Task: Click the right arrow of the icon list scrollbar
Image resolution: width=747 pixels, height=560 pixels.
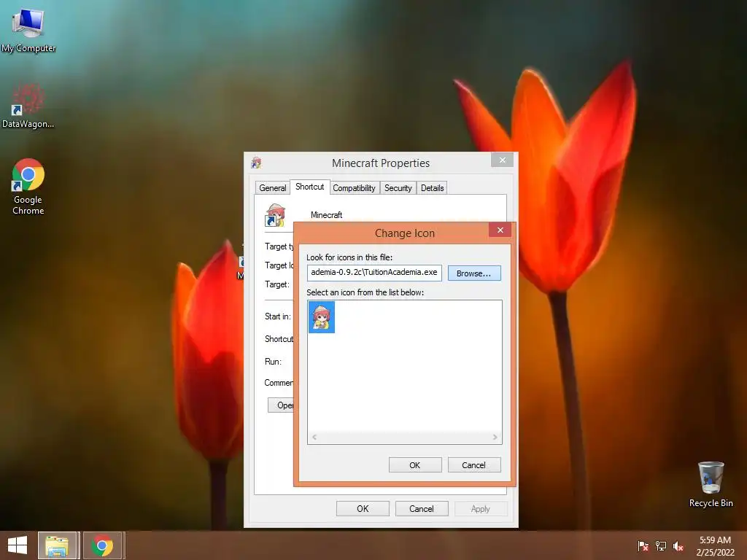Action: [495, 437]
